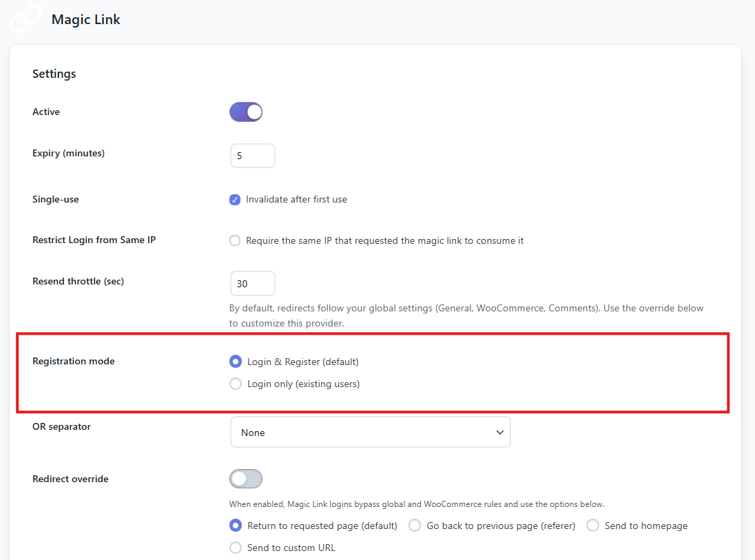Click the chevron on the None selector
The image size is (755, 560).
(x=500, y=432)
